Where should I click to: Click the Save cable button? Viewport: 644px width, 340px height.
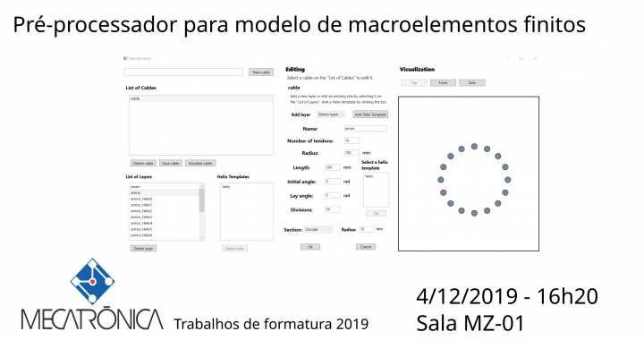pos(171,163)
